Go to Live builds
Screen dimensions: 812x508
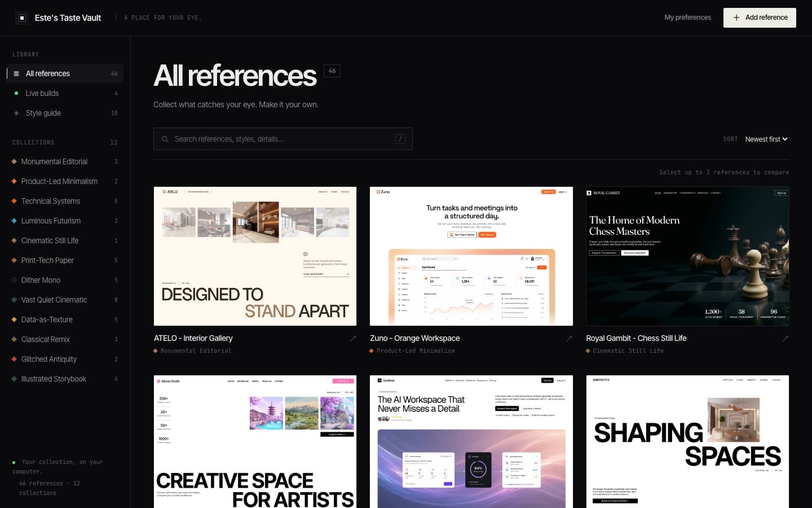pos(65,93)
